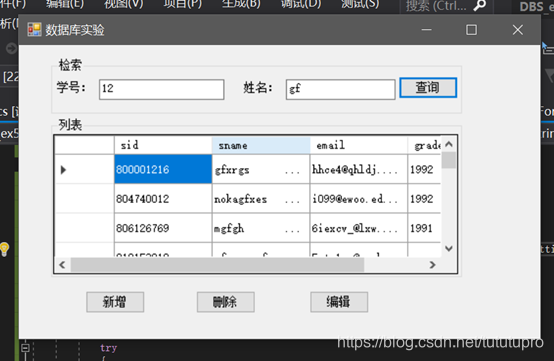The image size is (554, 361).
Task: Open the 测试(S) menu in Visual Studio
Action: (x=360, y=4)
